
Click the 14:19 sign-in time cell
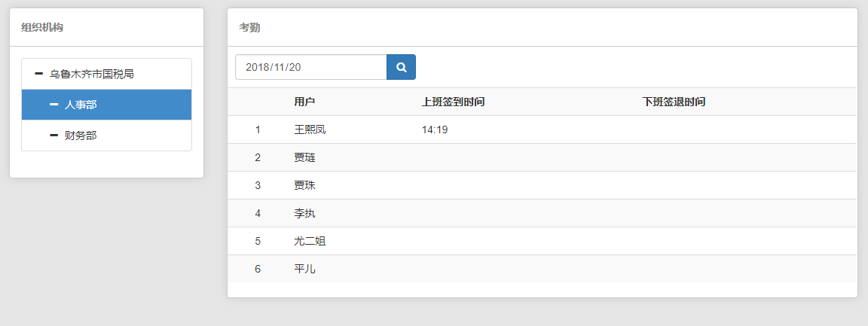click(435, 129)
